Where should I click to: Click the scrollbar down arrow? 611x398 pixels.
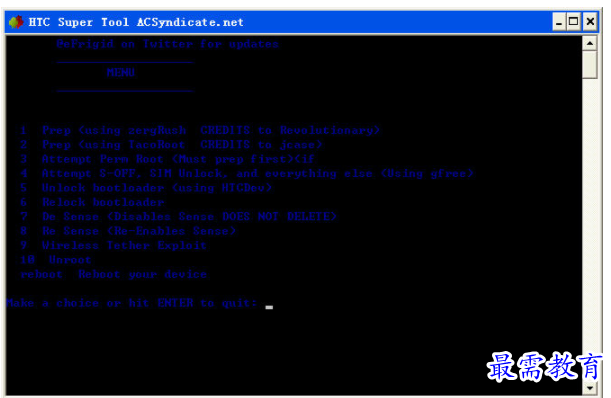tap(590, 388)
